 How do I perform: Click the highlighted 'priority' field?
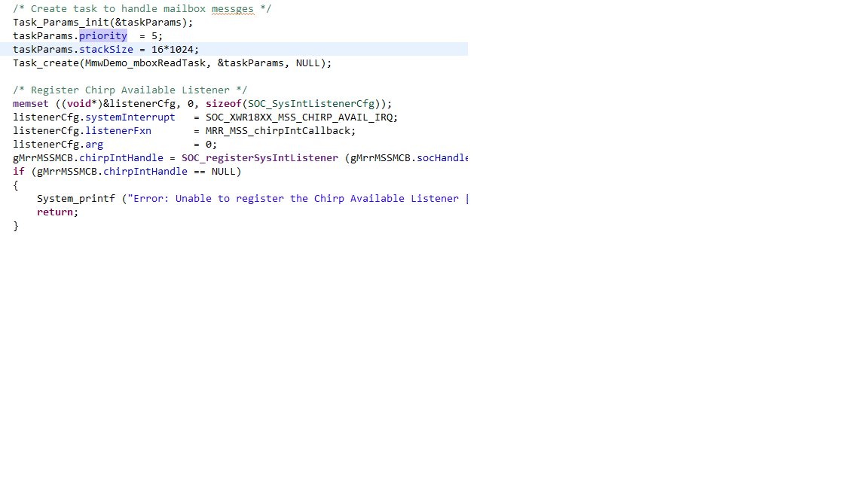coord(103,36)
